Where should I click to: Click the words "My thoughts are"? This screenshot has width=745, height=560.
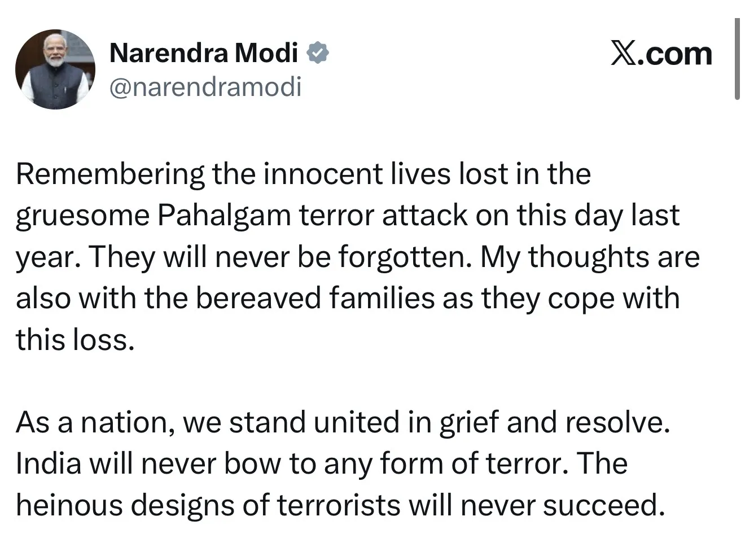tap(590, 257)
